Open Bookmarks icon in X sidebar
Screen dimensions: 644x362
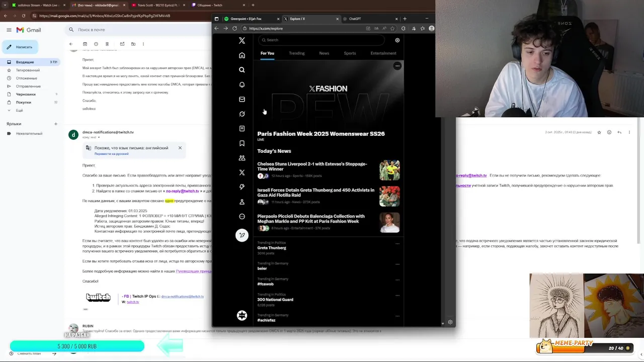[x=242, y=143]
